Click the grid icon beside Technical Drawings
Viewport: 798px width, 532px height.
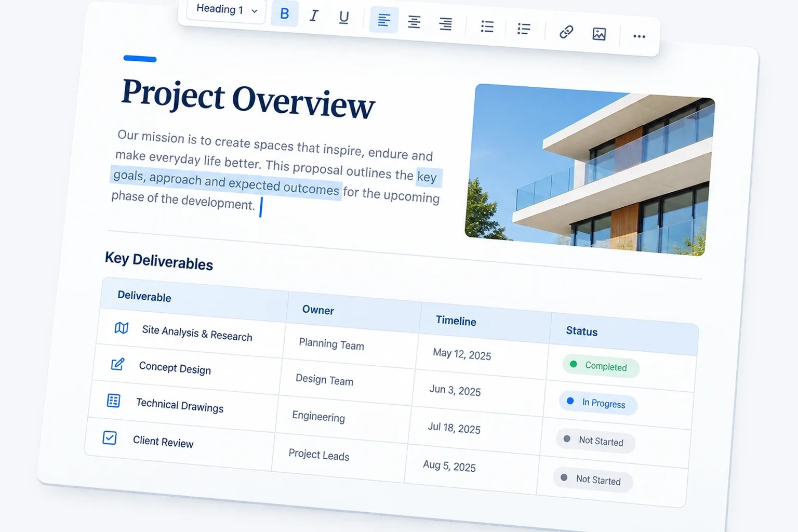pyautogui.click(x=113, y=401)
